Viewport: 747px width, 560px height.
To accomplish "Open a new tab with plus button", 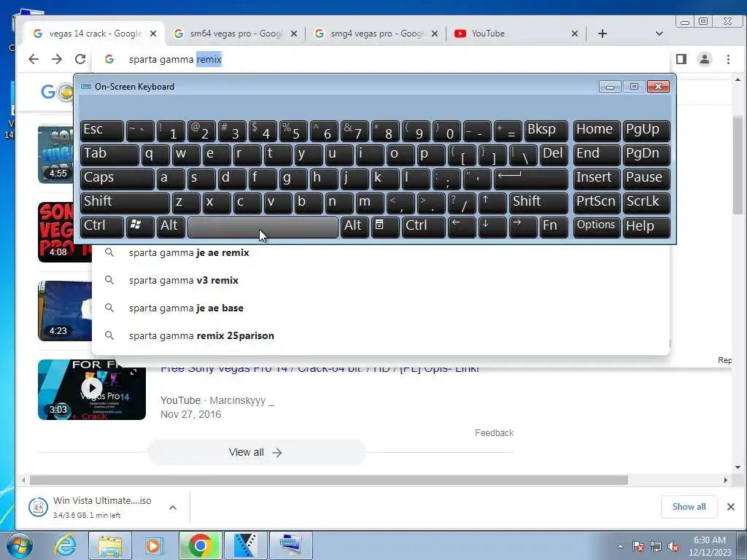I will [x=602, y=34].
